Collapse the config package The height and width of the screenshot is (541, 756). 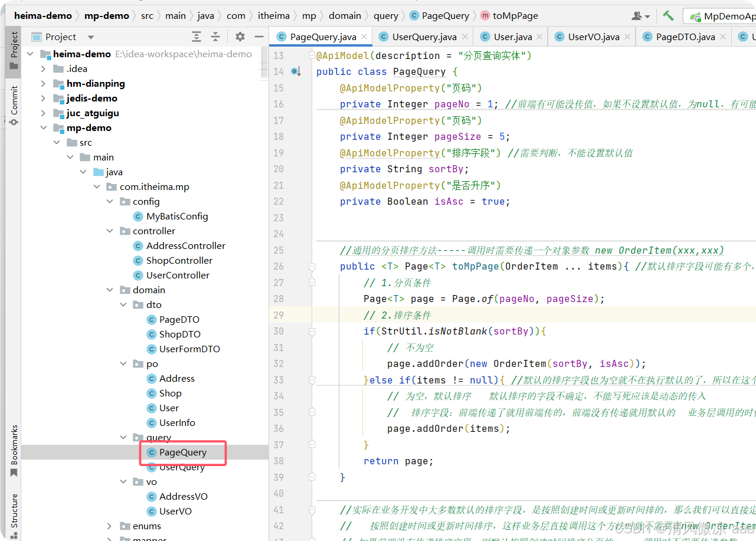pos(110,202)
